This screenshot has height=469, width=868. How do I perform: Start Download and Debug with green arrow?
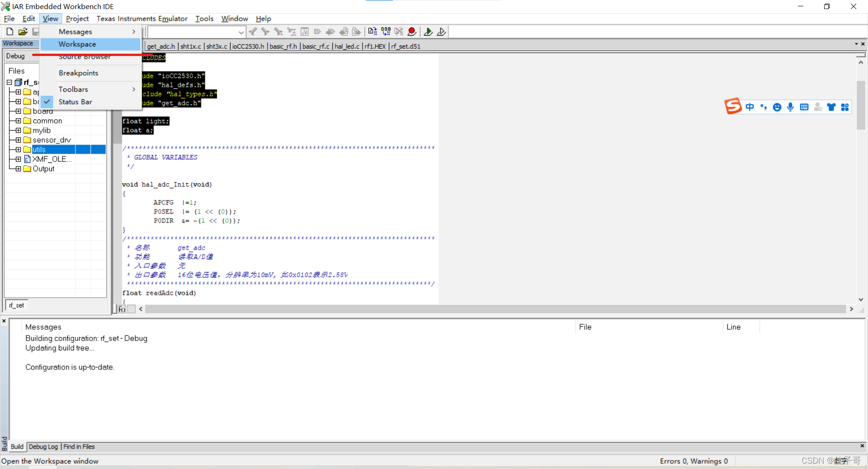tap(428, 31)
